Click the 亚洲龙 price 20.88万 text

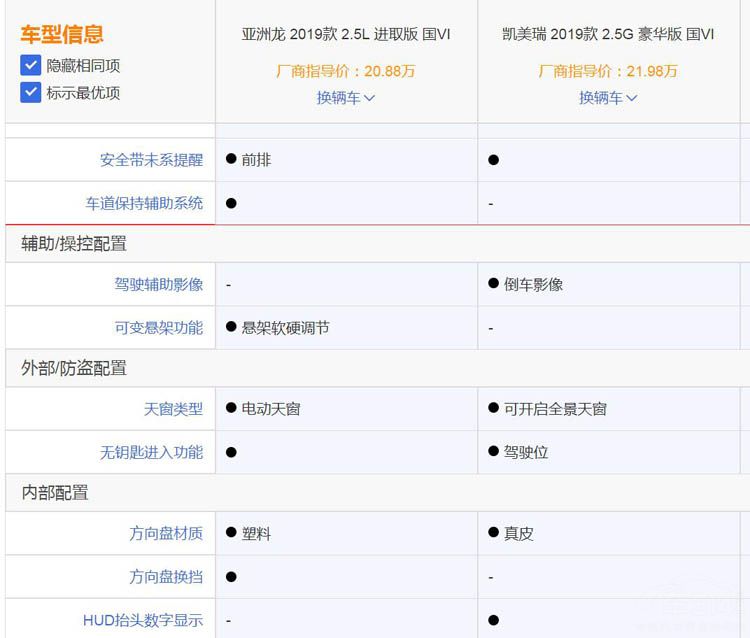point(346,71)
